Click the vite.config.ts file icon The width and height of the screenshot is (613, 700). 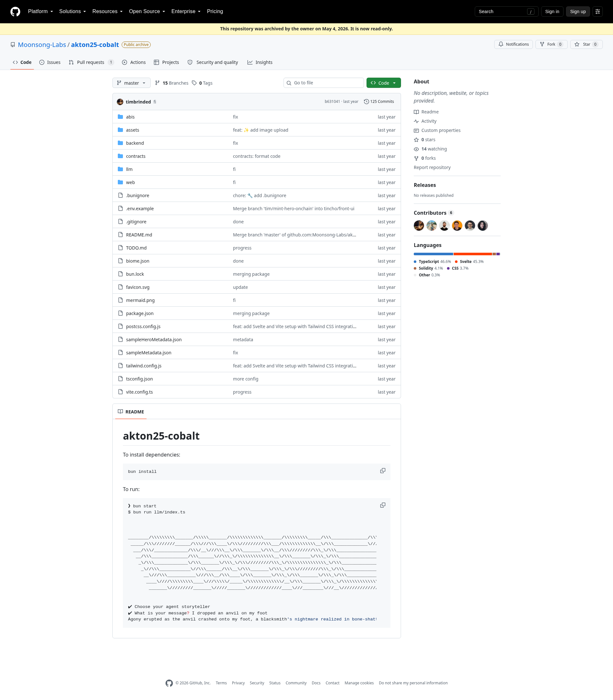pos(120,392)
